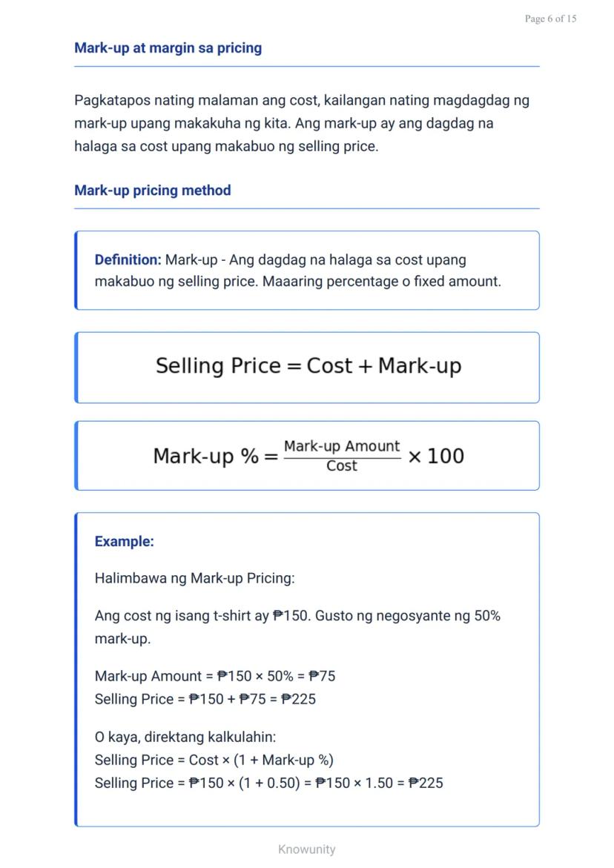Viewport: 614px width, 868px height.
Task: Click the "Page 6 of 15" page indicator
Action: (x=550, y=19)
